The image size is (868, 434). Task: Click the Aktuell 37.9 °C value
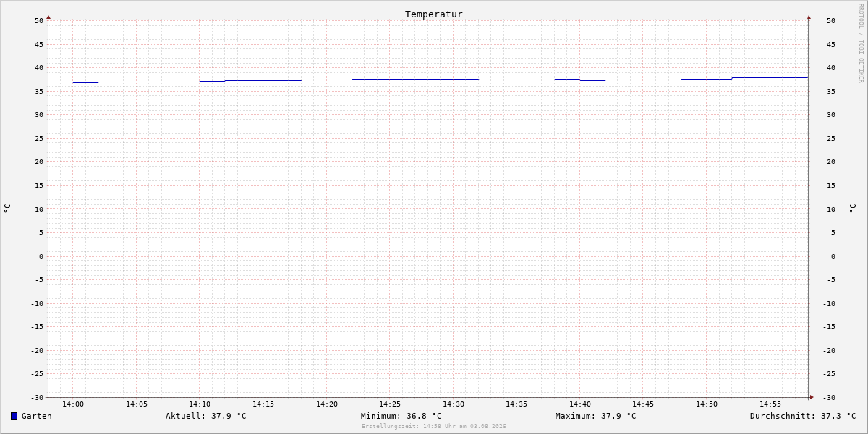tap(206, 416)
